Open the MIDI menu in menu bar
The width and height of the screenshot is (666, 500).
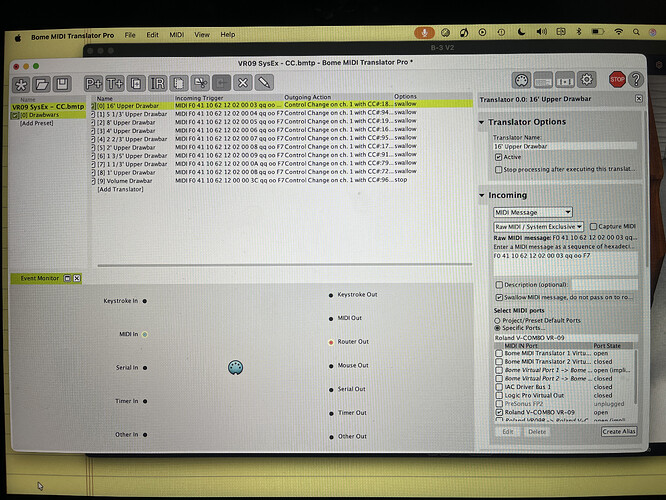coord(177,34)
